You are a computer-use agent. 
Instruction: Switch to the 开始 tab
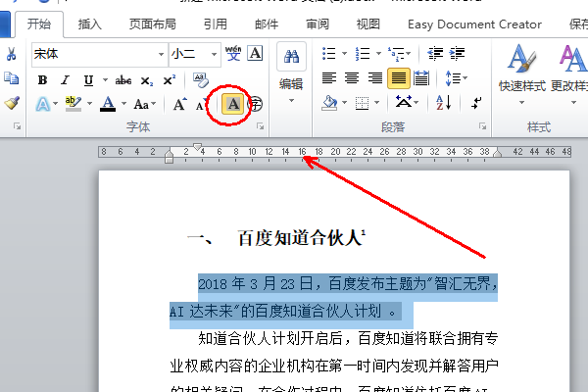pos(39,24)
